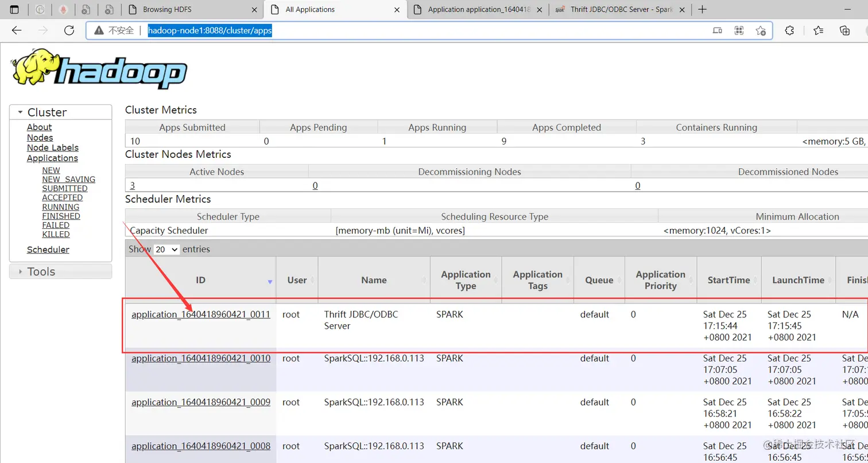868x463 pixels.
Task: Click the browser refresh icon
Action: point(69,30)
